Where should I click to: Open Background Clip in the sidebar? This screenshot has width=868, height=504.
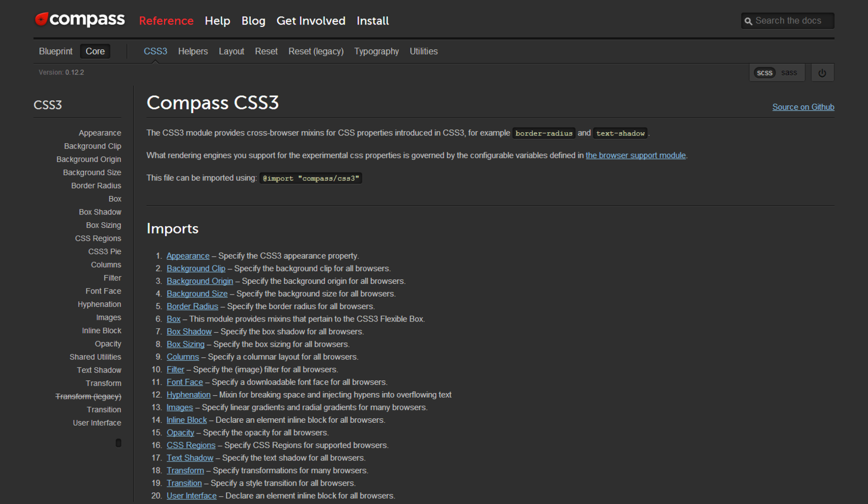[92, 146]
